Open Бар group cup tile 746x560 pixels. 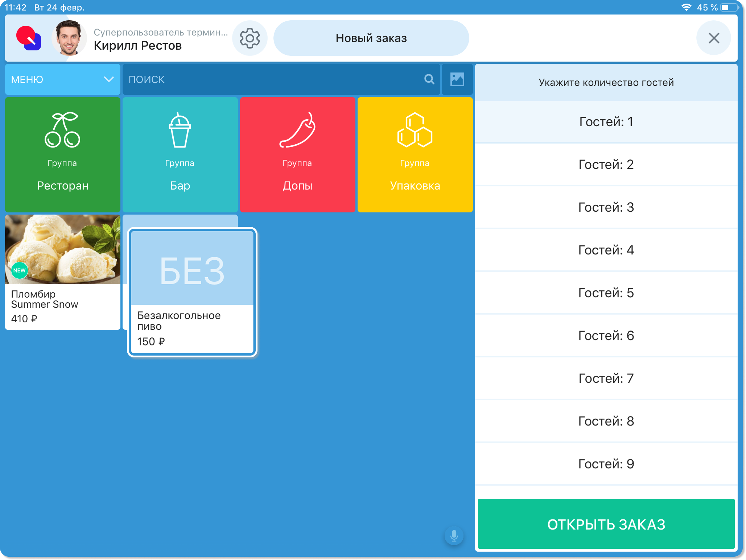point(180,154)
